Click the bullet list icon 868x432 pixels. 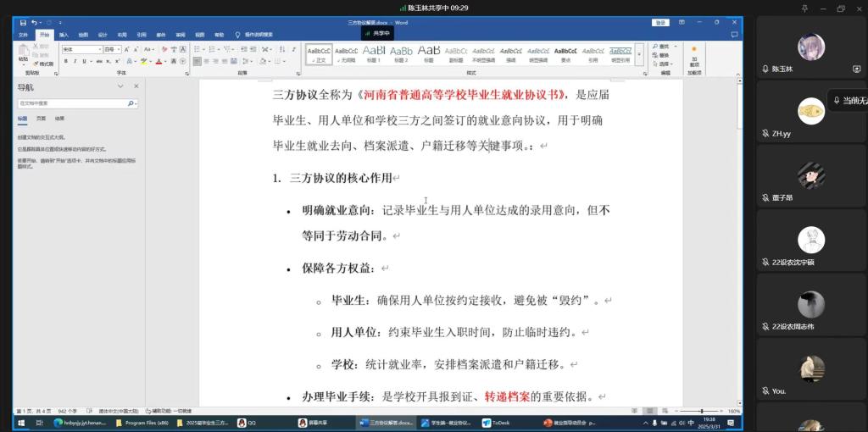click(196, 49)
